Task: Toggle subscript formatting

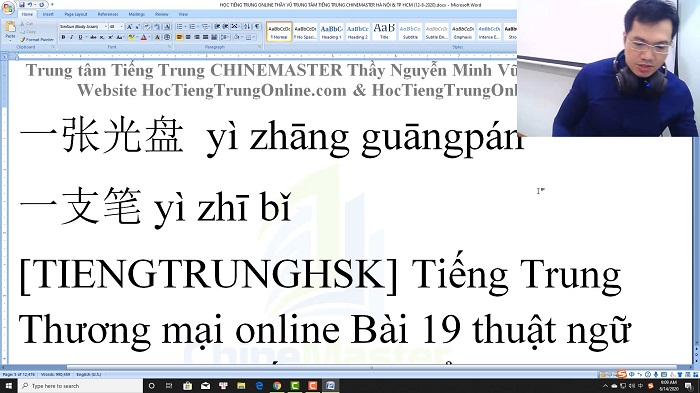Action: pos(102,37)
